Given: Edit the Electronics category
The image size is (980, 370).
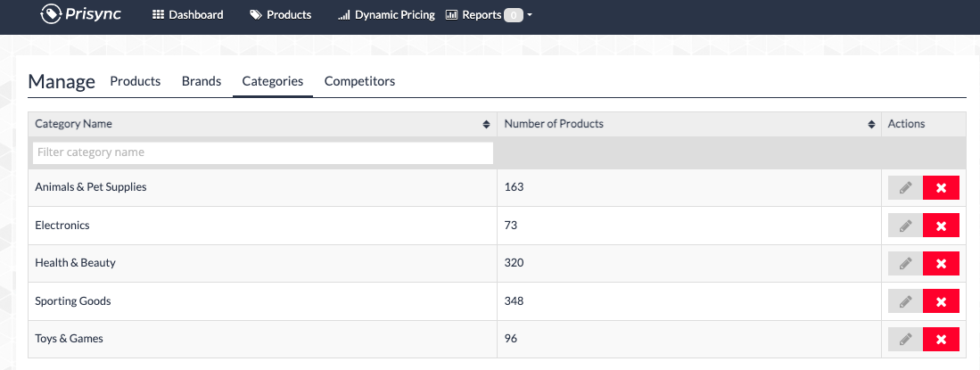Looking at the screenshot, I should click(x=905, y=226).
